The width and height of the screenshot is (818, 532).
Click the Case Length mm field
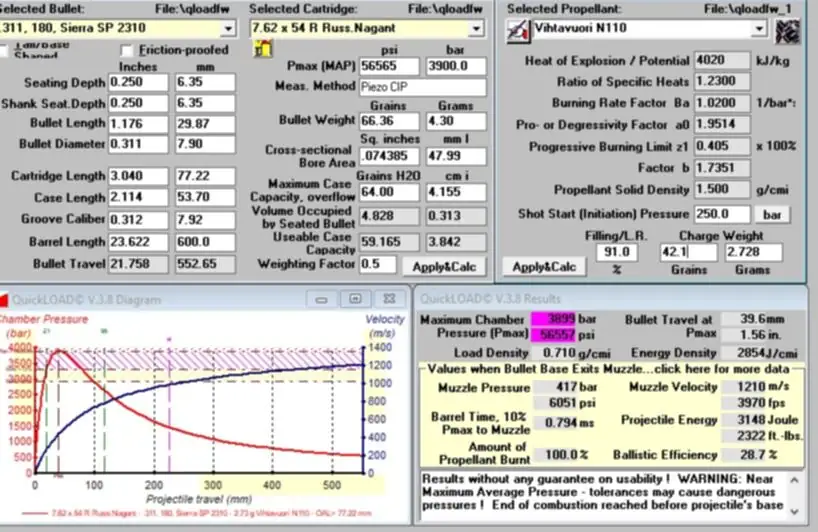coord(205,198)
